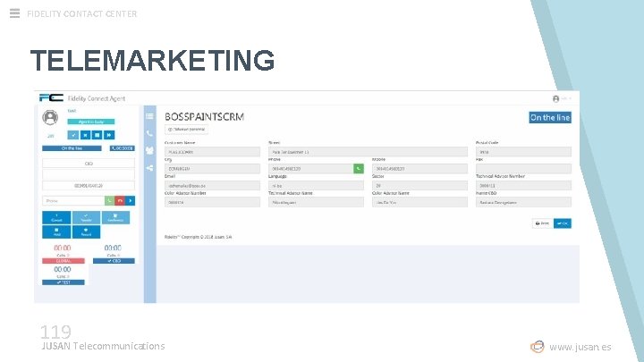Open the share icon in blue sidebar
644x362 pixels.
coord(149,168)
